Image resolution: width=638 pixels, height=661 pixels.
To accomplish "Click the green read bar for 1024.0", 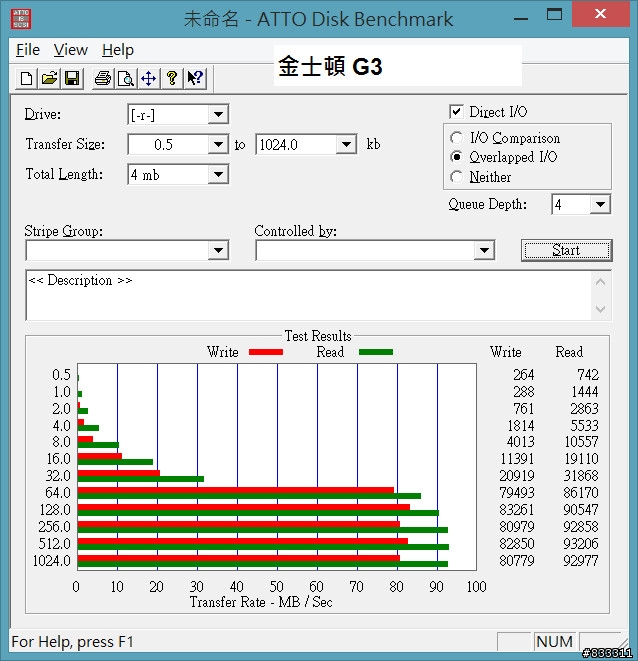I will 263,564.
